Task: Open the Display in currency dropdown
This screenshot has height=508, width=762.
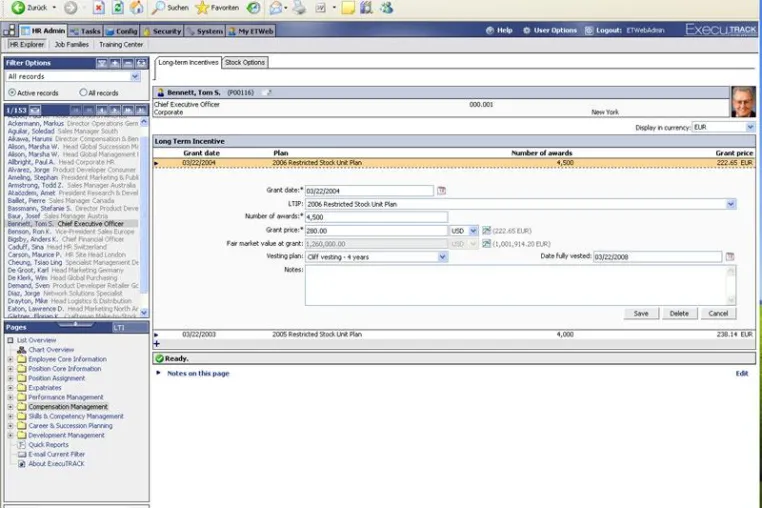Action: click(x=750, y=127)
